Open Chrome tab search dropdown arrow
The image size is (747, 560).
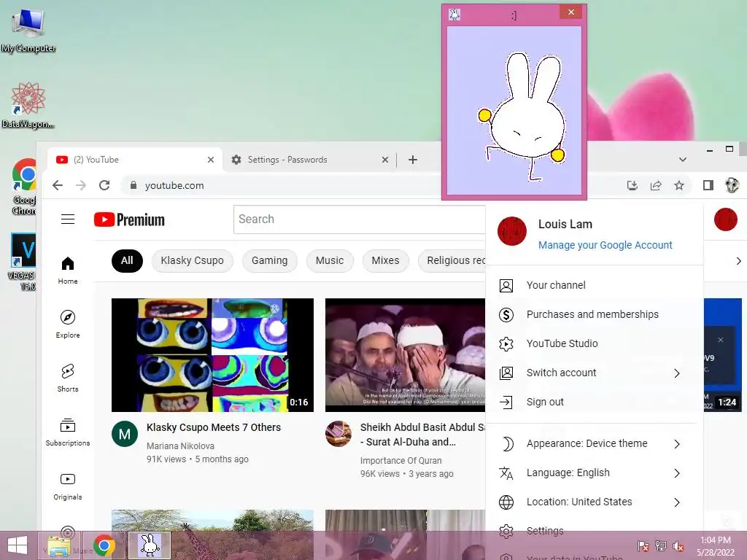click(683, 160)
